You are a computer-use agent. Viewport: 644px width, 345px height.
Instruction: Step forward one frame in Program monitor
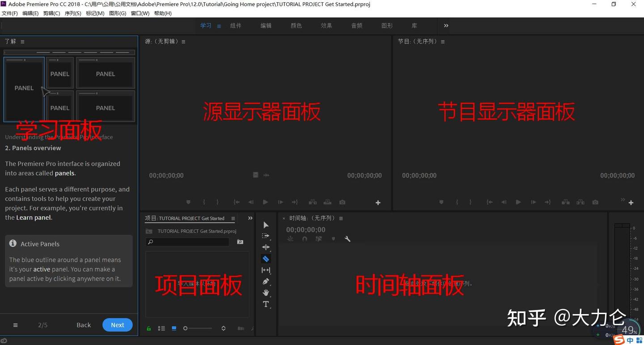(x=534, y=202)
